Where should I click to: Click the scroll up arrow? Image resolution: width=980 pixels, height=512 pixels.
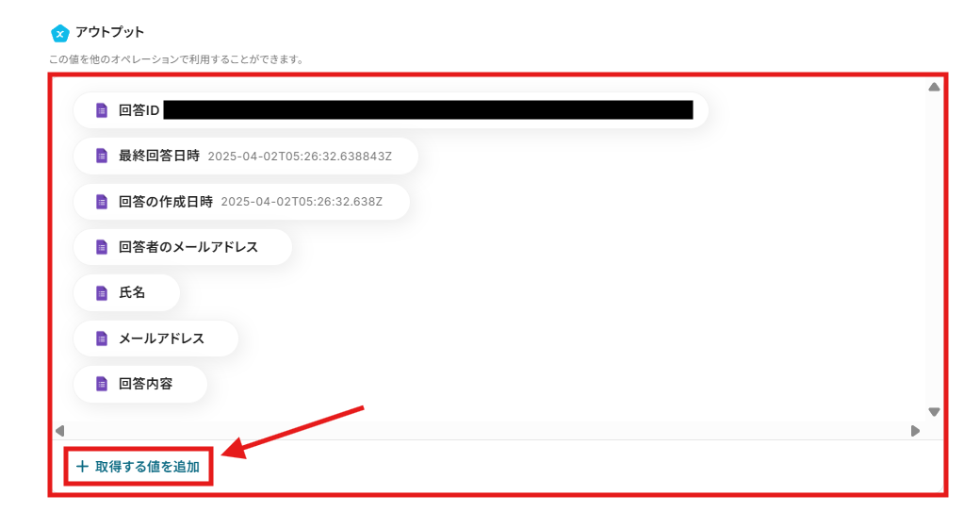point(934,87)
